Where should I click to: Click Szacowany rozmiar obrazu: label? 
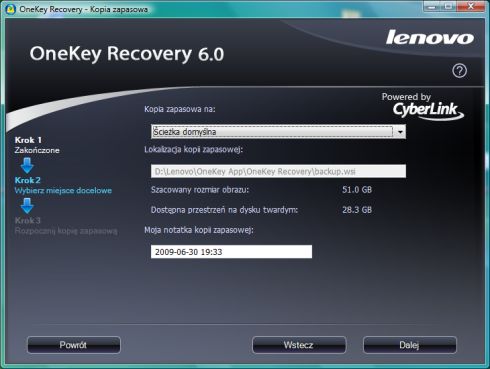(200, 190)
